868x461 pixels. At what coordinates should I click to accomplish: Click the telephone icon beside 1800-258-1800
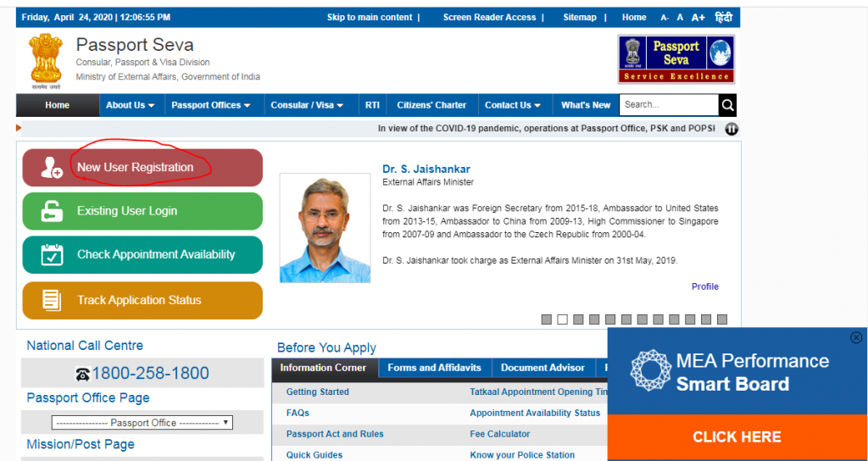[x=82, y=375]
